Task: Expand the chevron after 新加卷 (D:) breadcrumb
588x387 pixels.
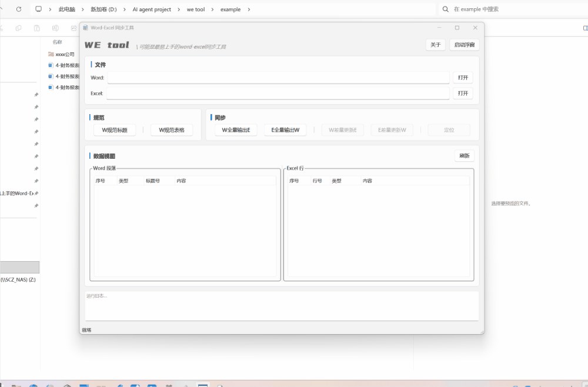Action: pyautogui.click(x=125, y=9)
